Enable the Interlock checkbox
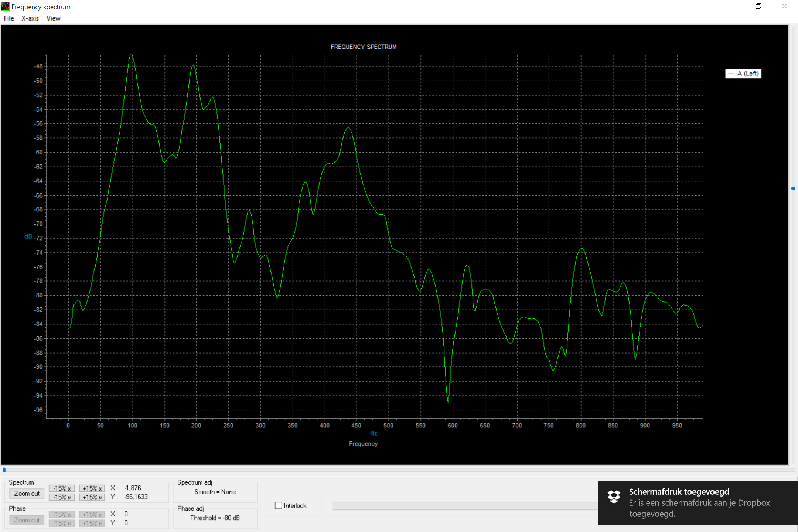This screenshot has width=798, height=532. (x=279, y=505)
